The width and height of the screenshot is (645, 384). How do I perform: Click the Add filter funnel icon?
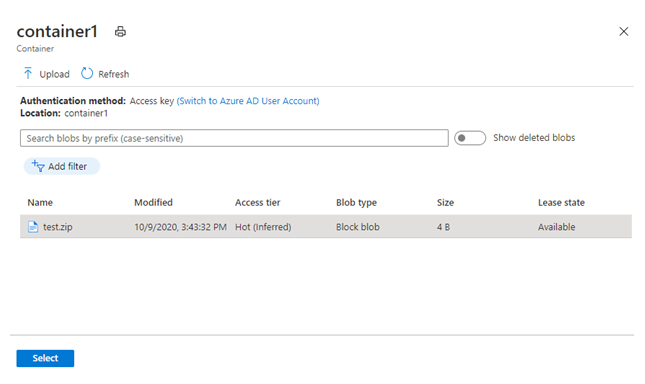[38, 166]
